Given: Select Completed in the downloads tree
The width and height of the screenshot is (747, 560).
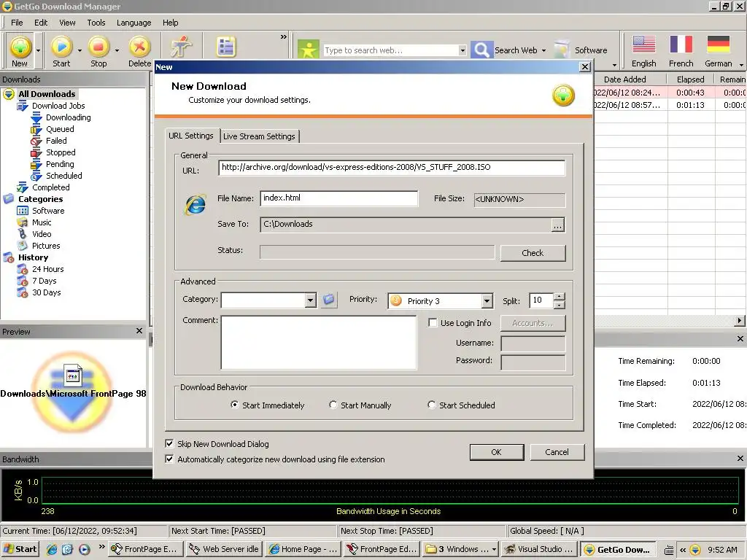Looking at the screenshot, I should 50,187.
